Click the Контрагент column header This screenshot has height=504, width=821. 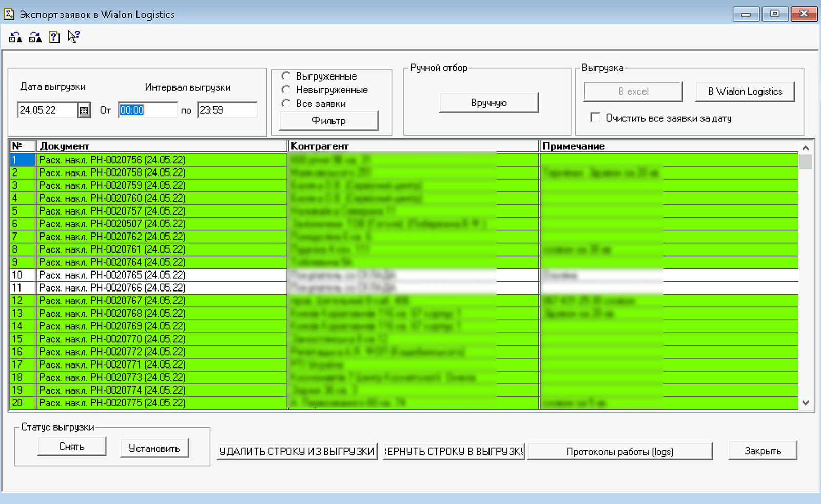(x=414, y=146)
